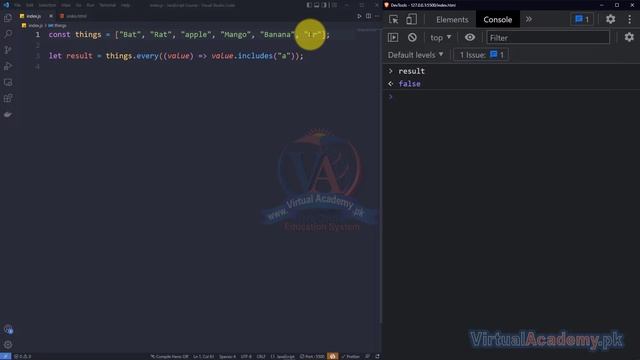This screenshot has height=360, width=640.
Task: Open editor More Actions ellipsis
Action: click(377, 16)
